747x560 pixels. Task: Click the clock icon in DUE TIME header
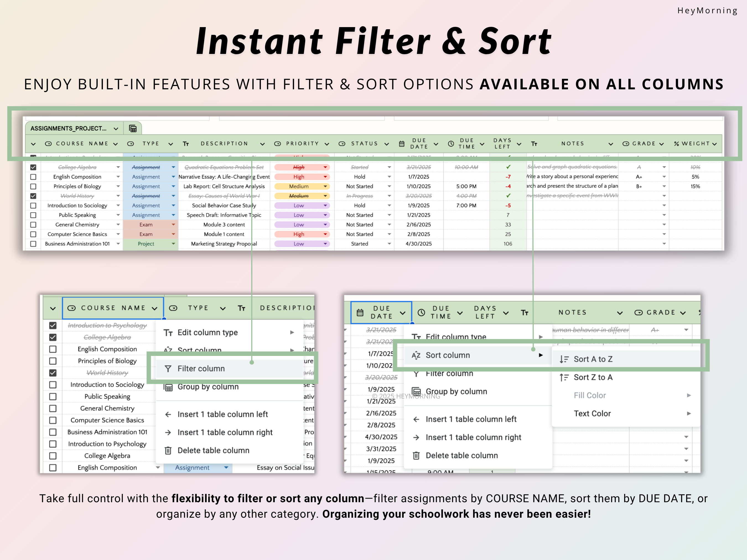click(x=451, y=144)
